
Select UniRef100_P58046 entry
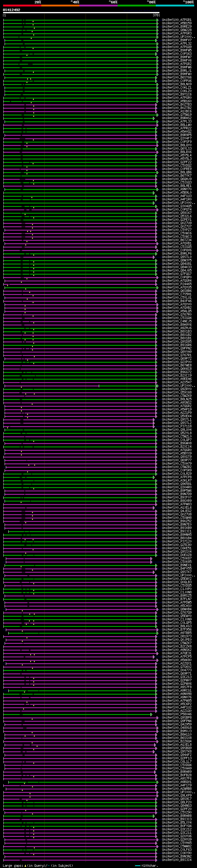coord(176,714)
